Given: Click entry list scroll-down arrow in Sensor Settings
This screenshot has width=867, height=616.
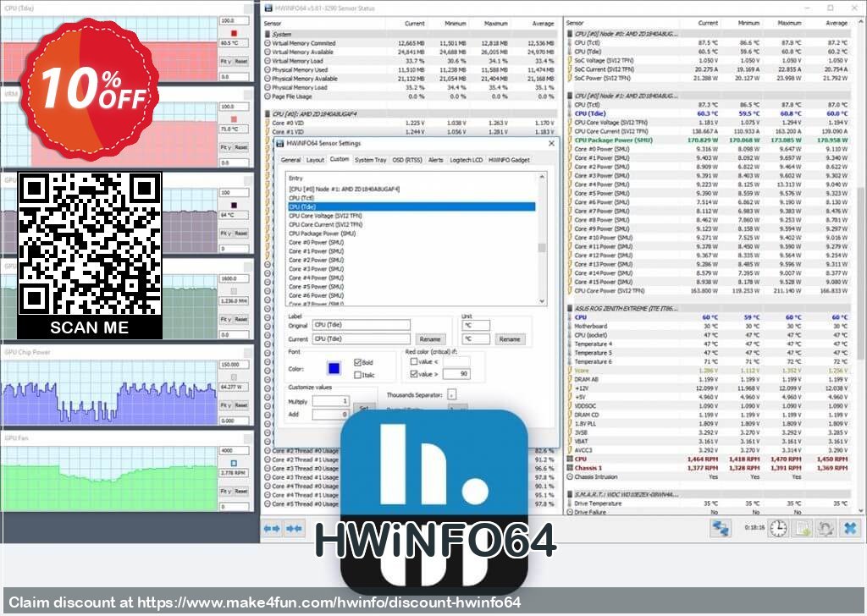Looking at the screenshot, I should tap(542, 301).
